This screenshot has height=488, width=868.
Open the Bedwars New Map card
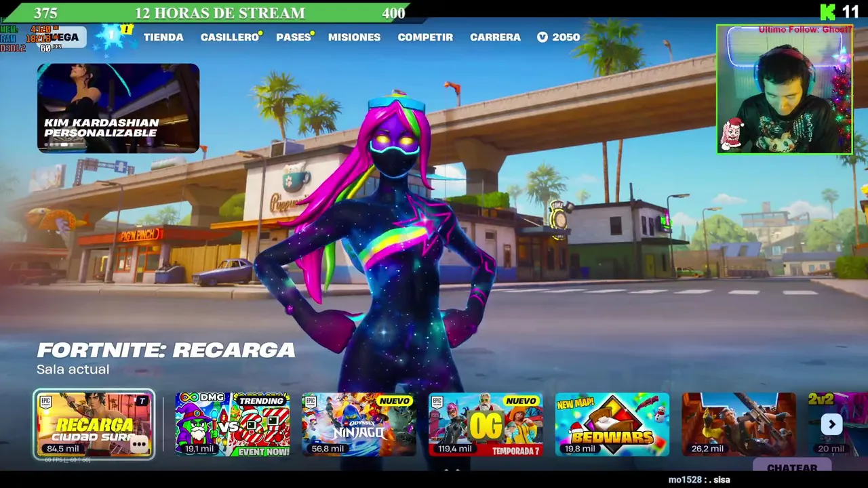612,424
